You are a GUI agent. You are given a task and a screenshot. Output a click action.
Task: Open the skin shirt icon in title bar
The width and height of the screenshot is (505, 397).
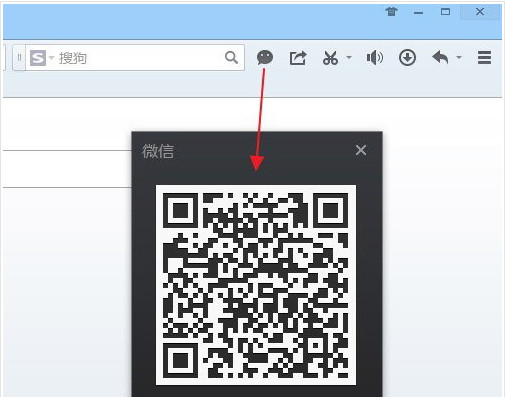(x=392, y=12)
